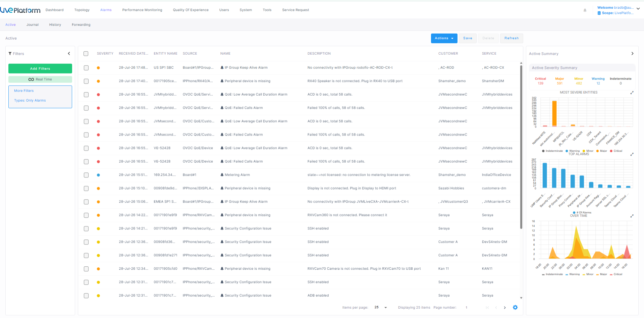Open the Service Request menu
Image resolution: width=644 pixels, height=318 pixels.
(x=296, y=10)
